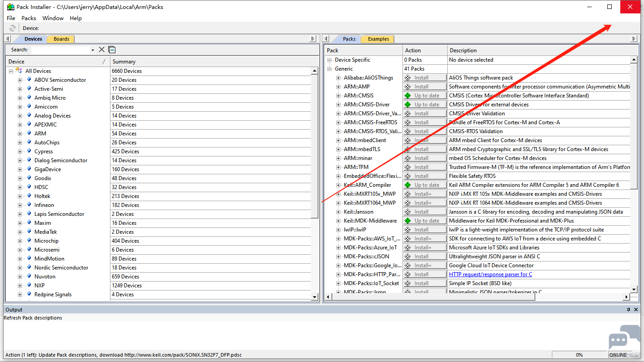Install the Alibaba::AliOSThings pack
The height and width of the screenshot is (362, 644).
click(425, 78)
